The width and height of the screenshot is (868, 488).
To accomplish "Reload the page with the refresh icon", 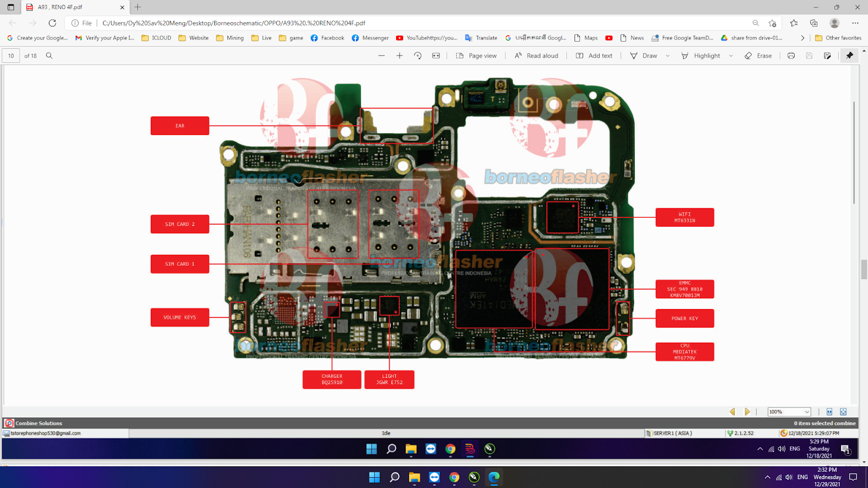I will click(x=52, y=23).
